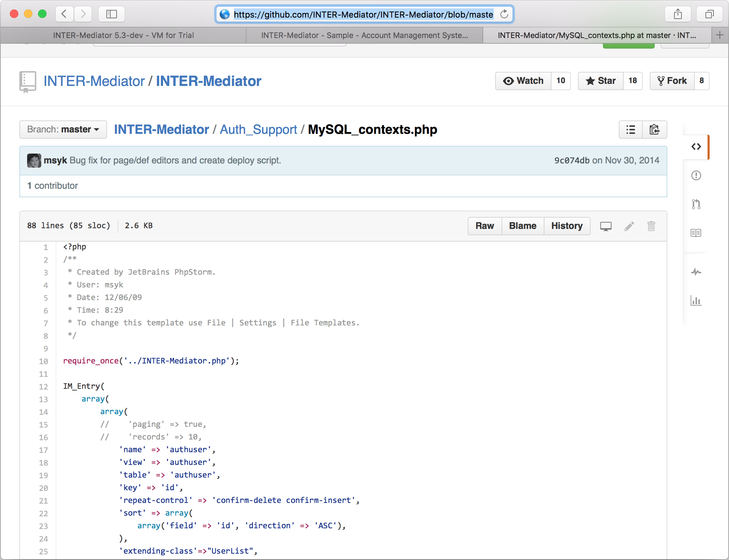Click the '2.6 KB' file size
729x560 pixels.
pyautogui.click(x=139, y=226)
